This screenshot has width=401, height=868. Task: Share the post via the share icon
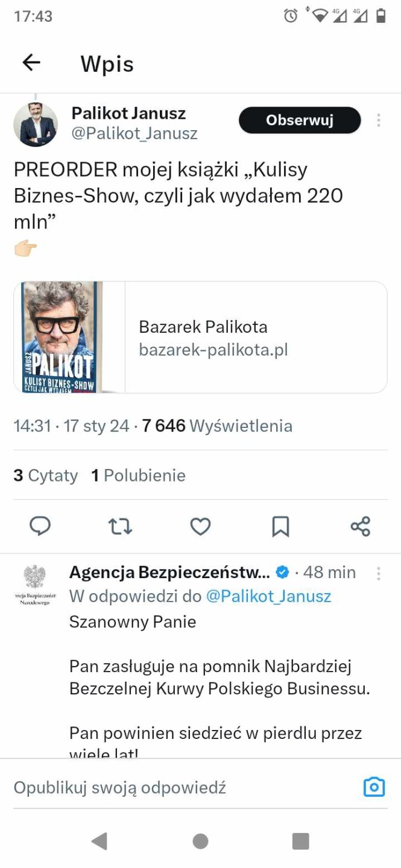click(x=361, y=526)
